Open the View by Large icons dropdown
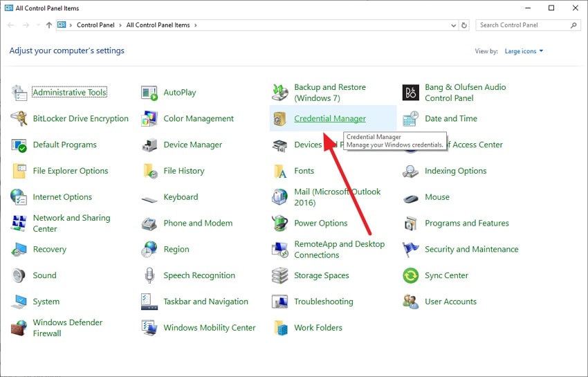The image size is (588, 377). click(x=524, y=51)
